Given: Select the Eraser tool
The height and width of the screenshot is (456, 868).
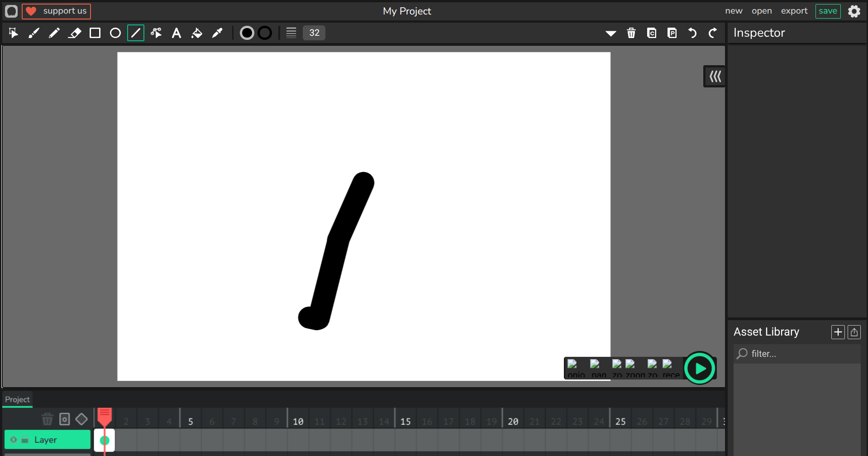Looking at the screenshot, I should pyautogui.click(x=75, y=33).
